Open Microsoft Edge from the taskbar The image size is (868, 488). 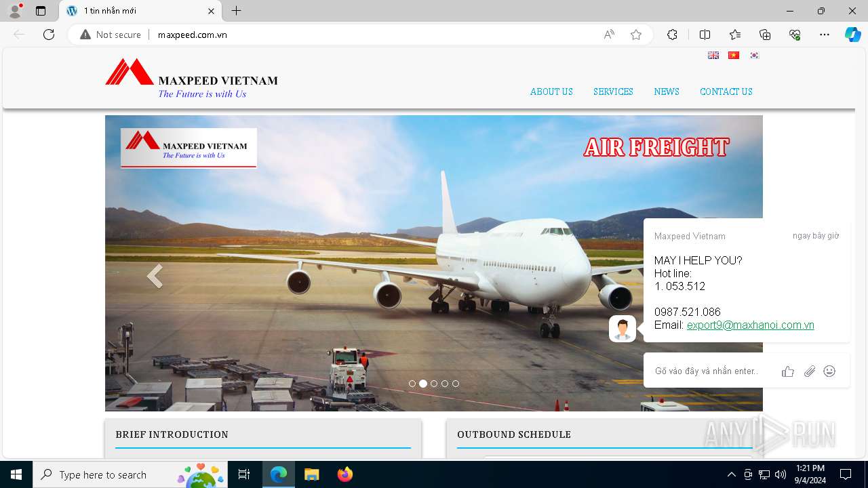pos(279,474)
